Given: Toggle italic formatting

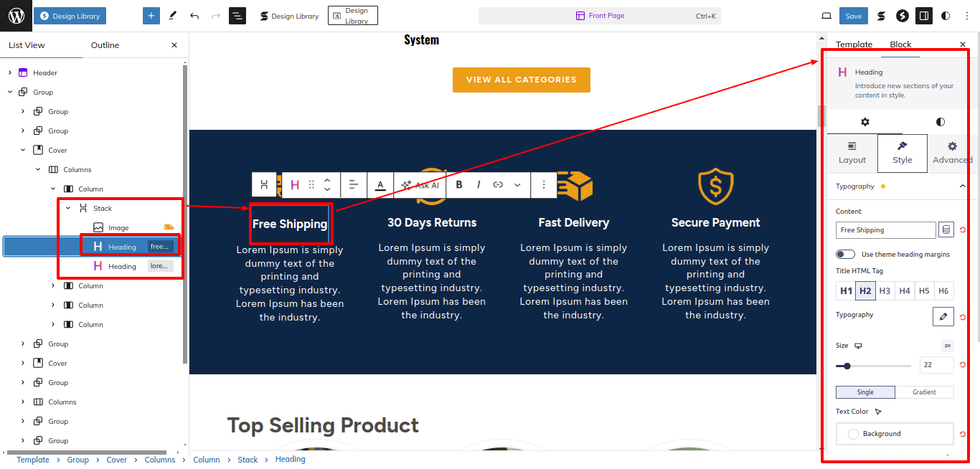Looking at the screenshot, I should click(x=479, y=185).
